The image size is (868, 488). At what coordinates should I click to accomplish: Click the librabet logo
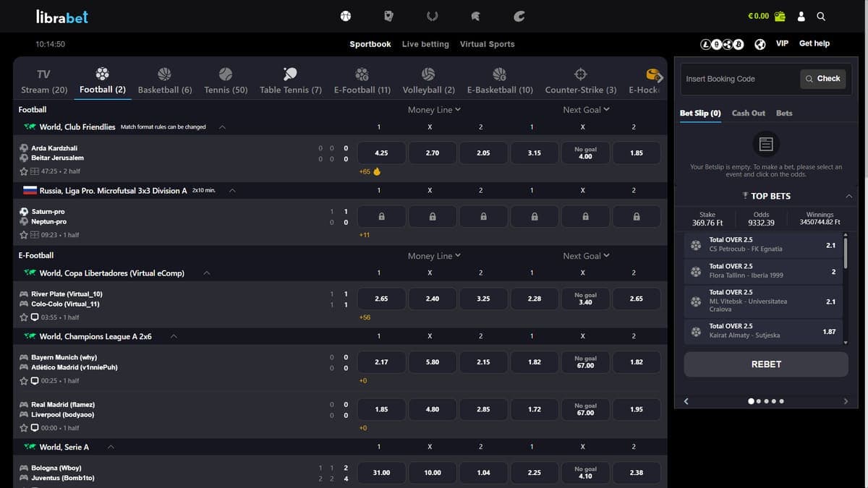click(61, 16)
